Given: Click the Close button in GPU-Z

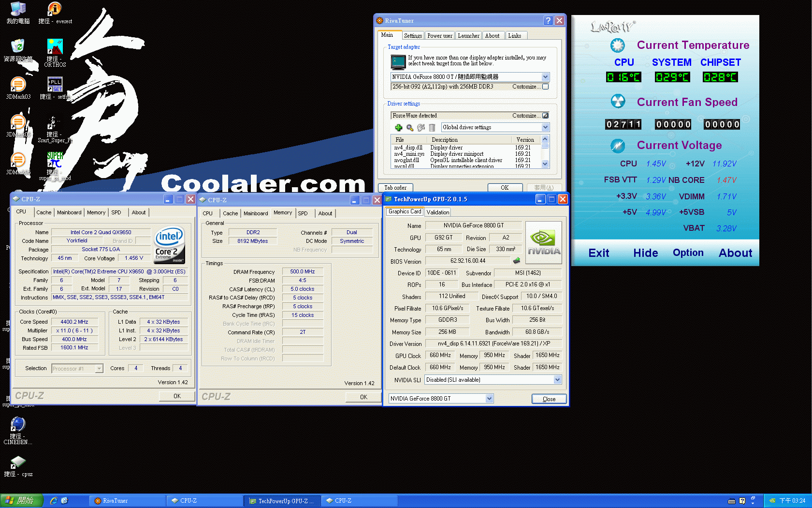Looking at the screenshot, I should (x=549, y=399).
